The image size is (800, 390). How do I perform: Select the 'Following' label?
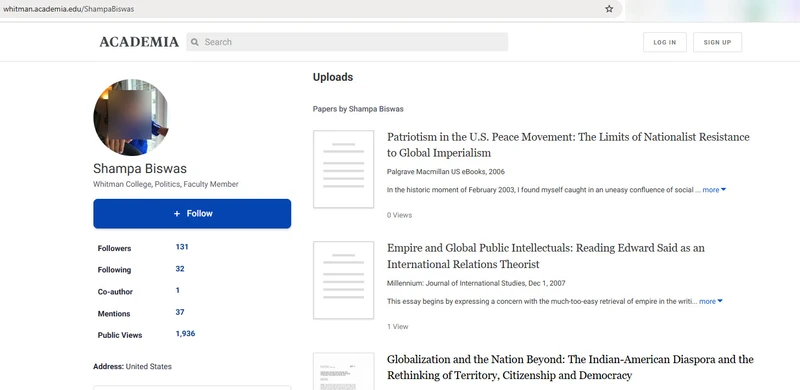point(114,270)
